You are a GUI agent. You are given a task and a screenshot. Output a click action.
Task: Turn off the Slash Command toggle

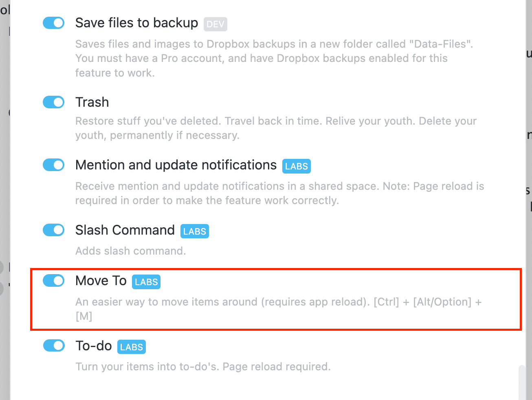(x=54, y=230)
